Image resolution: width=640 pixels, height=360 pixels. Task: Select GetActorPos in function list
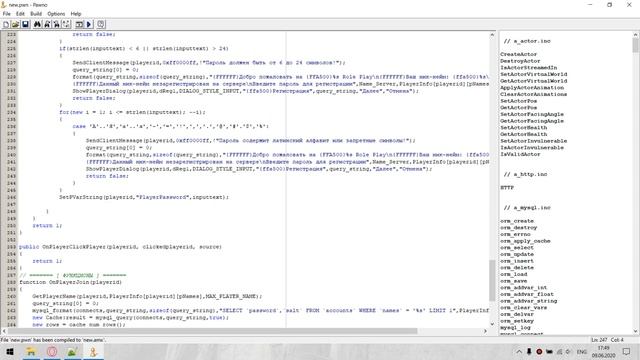518,108
